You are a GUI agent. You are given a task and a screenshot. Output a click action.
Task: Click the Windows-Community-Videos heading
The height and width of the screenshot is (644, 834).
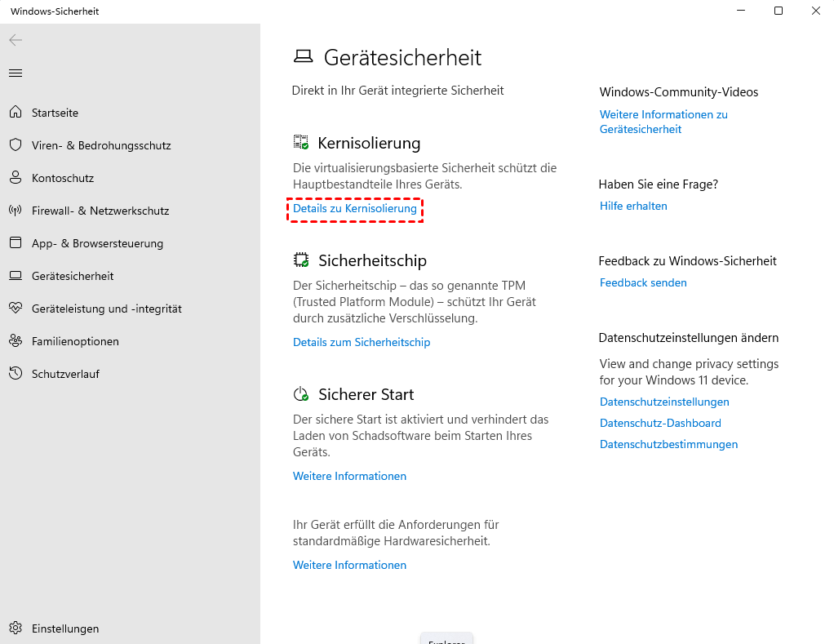click(679, 92)
